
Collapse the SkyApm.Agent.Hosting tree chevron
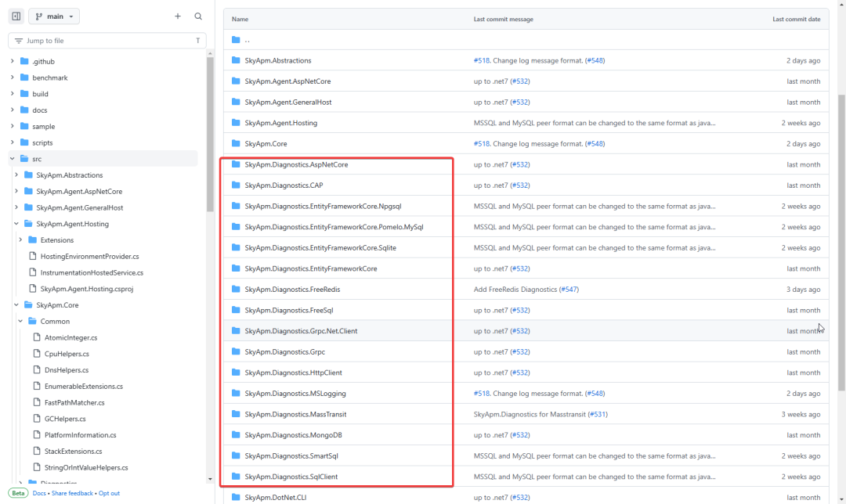pyautogui.click(x=16, y=224)
